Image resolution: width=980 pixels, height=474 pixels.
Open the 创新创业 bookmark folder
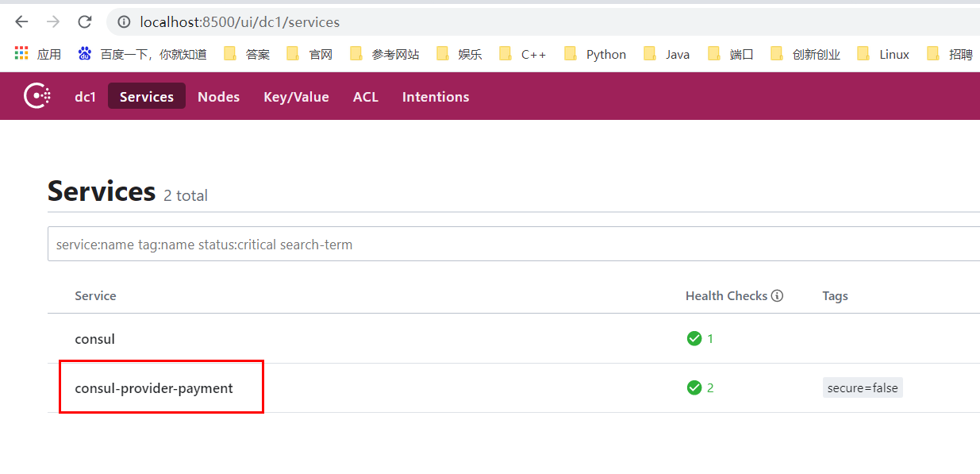pyautogui.click(x=805, y=54)
